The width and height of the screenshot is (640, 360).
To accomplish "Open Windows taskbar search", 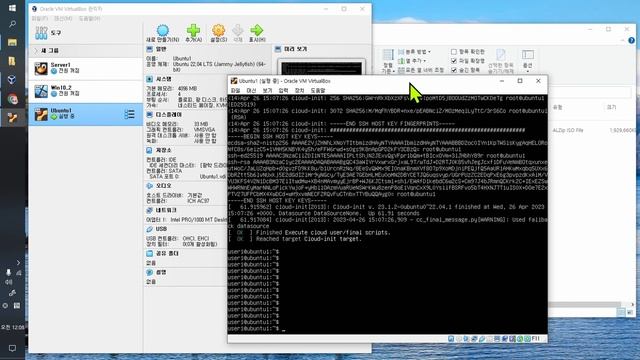I will 12,24.
